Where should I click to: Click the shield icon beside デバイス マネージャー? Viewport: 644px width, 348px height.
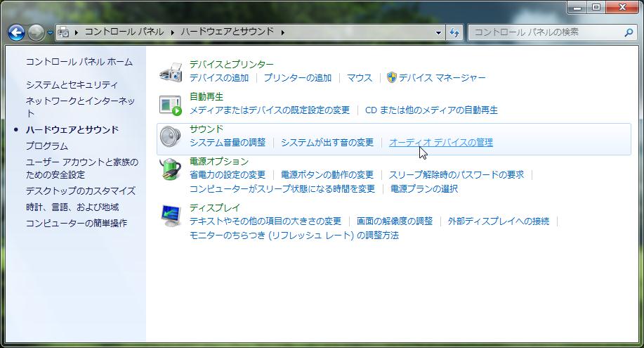(392, 77)
